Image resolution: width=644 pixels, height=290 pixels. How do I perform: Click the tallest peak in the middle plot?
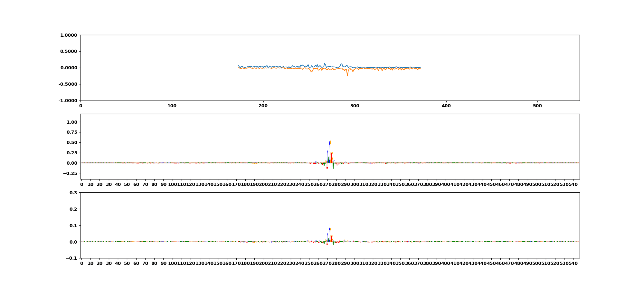pos(330,141)
